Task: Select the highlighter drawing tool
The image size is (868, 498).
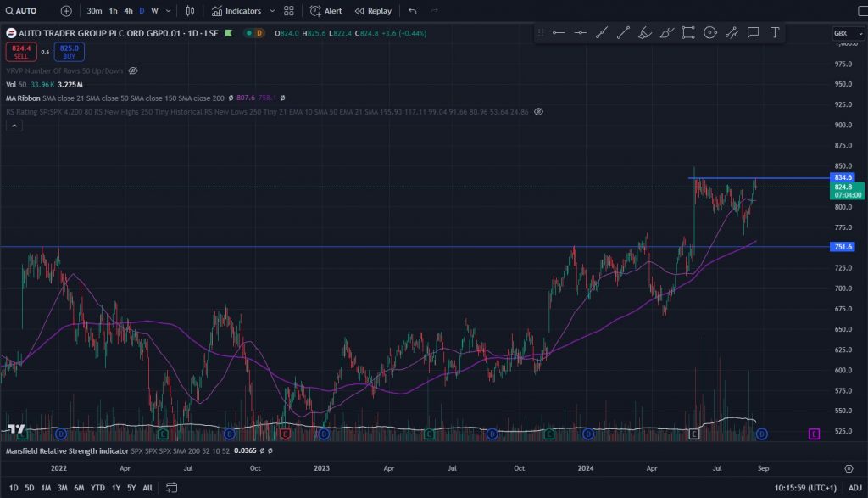Action: tap(644, 33)
